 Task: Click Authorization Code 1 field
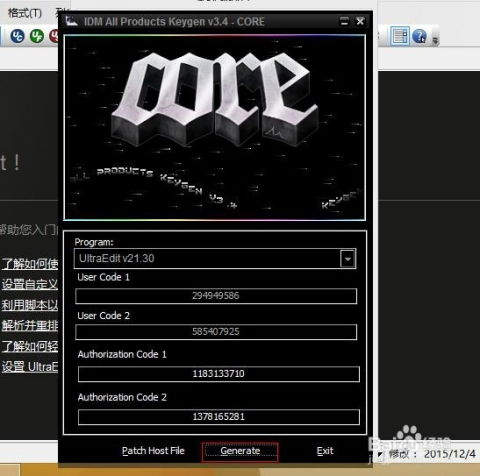[219, 374]
